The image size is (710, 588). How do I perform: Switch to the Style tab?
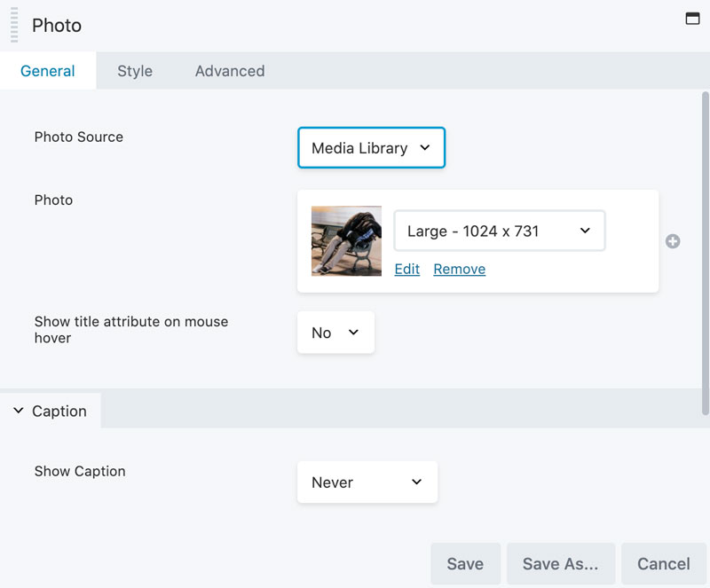click(x=135, y=71)
